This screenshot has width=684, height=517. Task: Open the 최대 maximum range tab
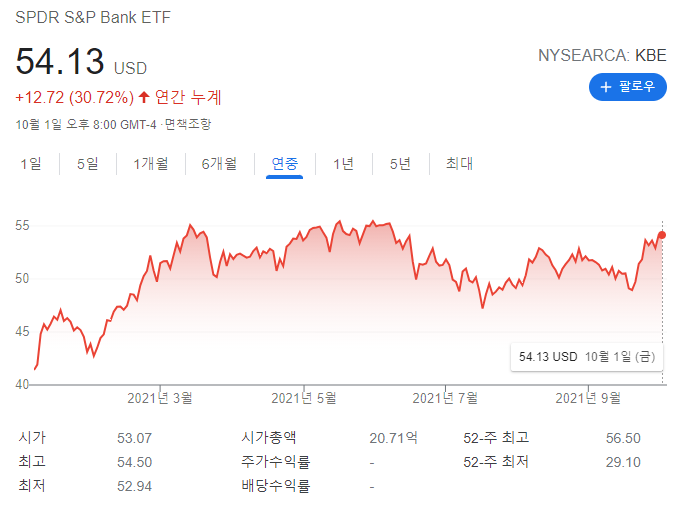(x=459, y=164)
